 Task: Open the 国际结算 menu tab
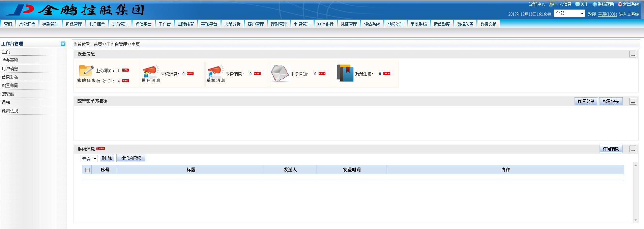click(186, 24)
